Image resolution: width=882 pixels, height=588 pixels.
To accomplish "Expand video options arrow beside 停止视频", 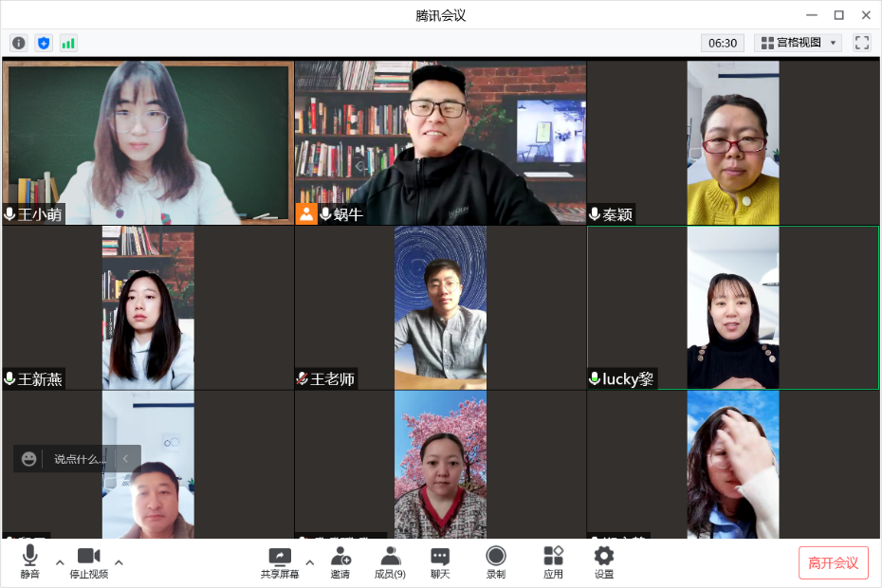I will point(119,562).
